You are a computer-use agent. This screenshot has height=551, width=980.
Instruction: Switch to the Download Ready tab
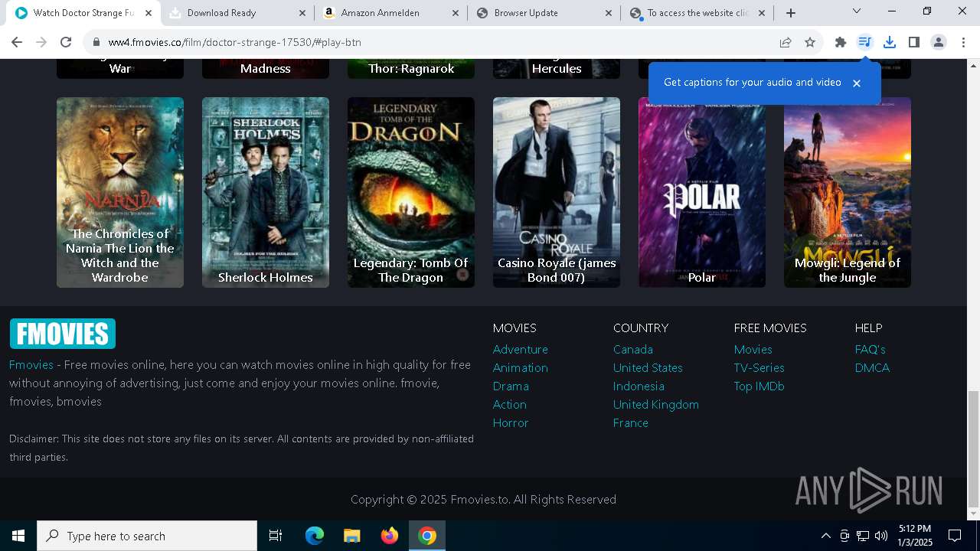tap(237, 13)
